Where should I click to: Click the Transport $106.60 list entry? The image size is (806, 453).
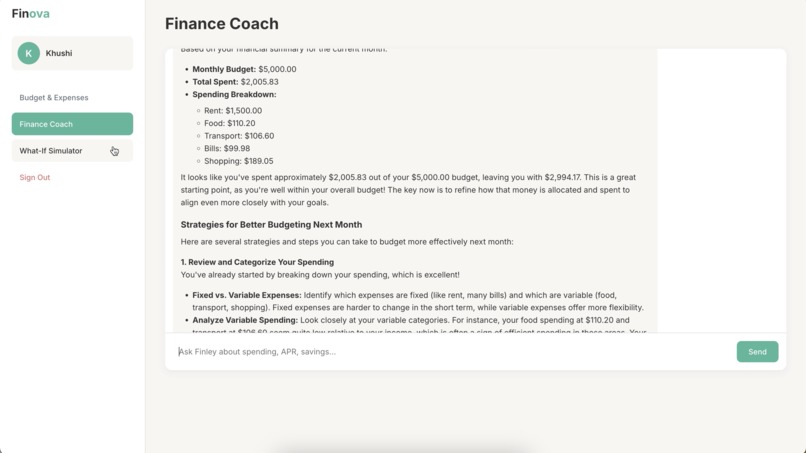point(239,136)
